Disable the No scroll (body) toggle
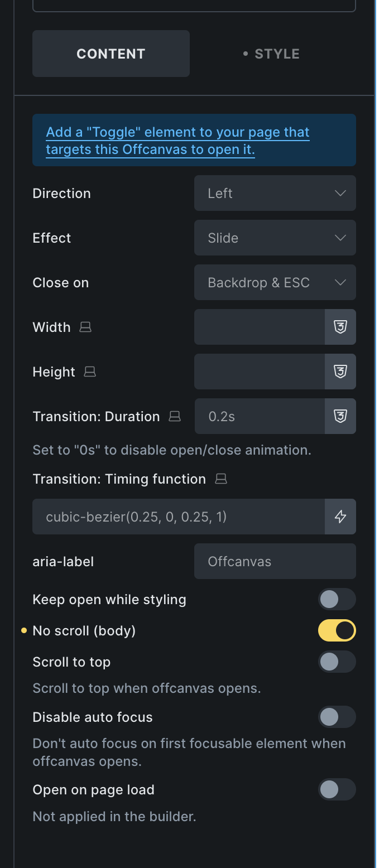 coord(337,631)
